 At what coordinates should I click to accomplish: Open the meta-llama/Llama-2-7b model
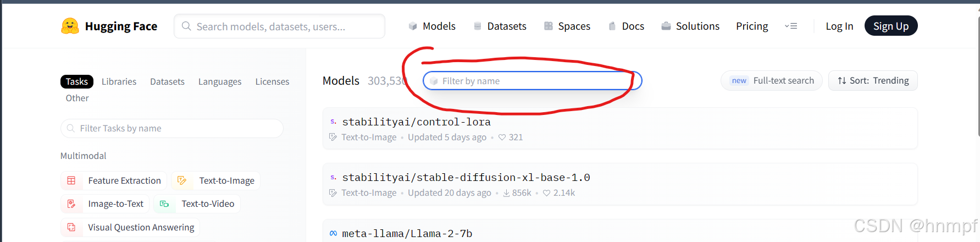[620, 231]
